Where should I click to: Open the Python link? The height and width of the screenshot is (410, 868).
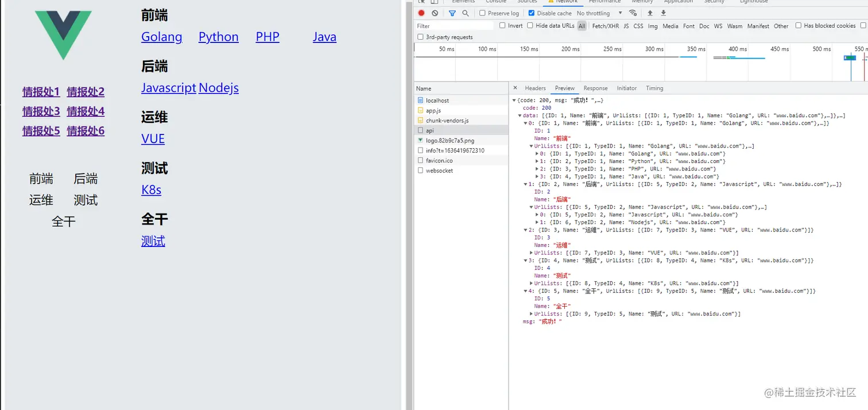tap(219, 37)
